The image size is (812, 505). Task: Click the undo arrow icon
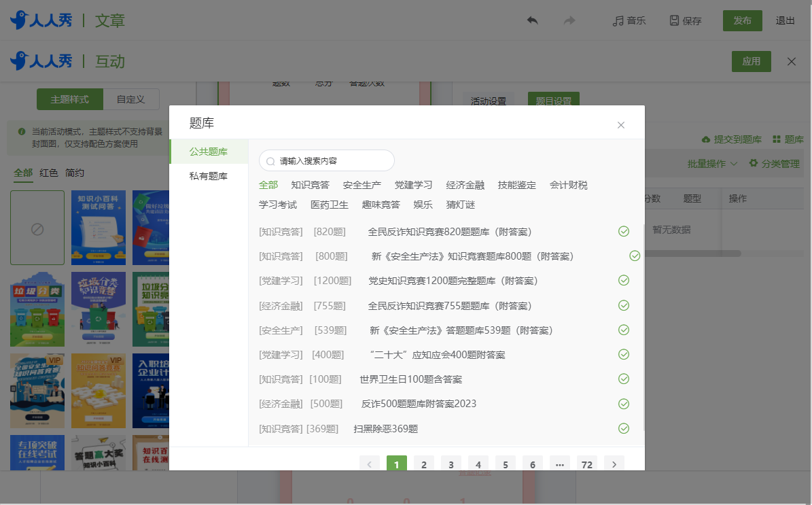(532, 20)
